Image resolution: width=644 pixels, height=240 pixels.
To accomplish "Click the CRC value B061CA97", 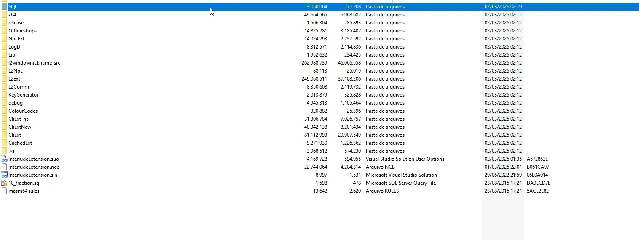I will [x=538, y=167].
